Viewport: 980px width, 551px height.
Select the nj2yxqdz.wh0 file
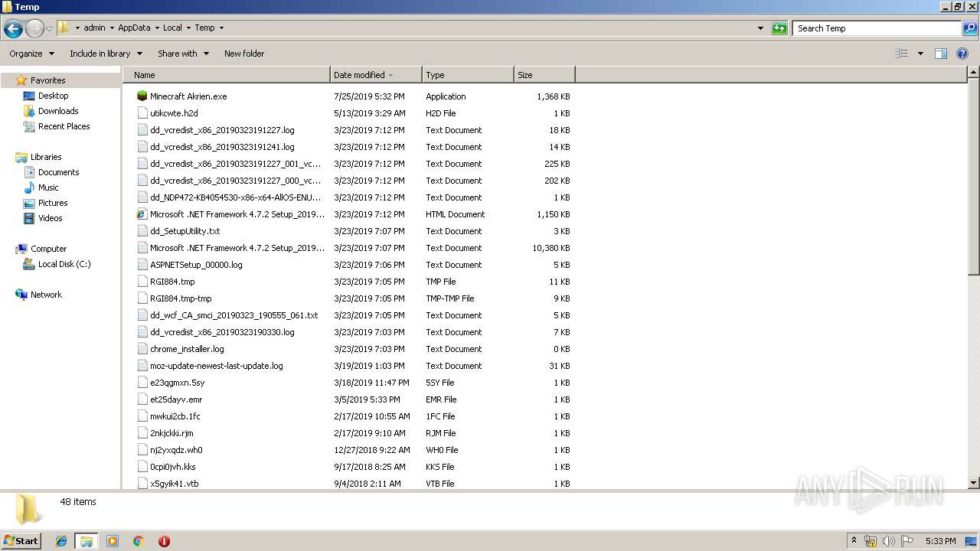point(176,450)
